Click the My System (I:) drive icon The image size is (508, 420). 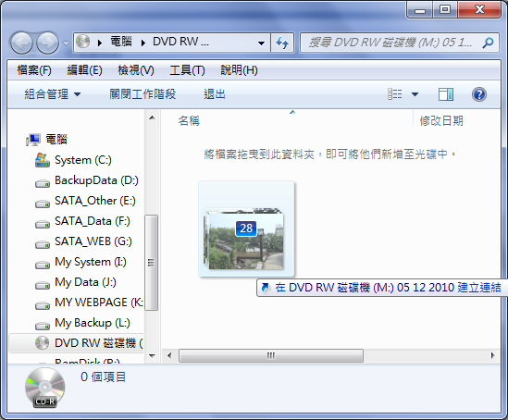[x=43, y=266]
